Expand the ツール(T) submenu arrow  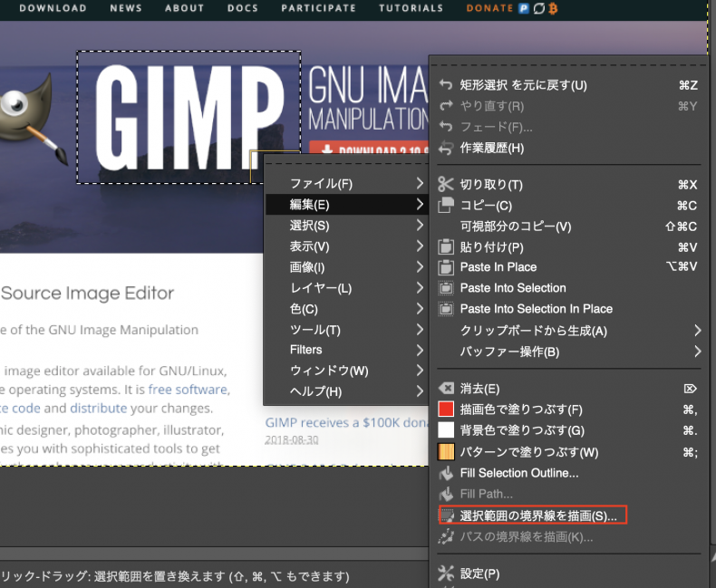[420, 330]
